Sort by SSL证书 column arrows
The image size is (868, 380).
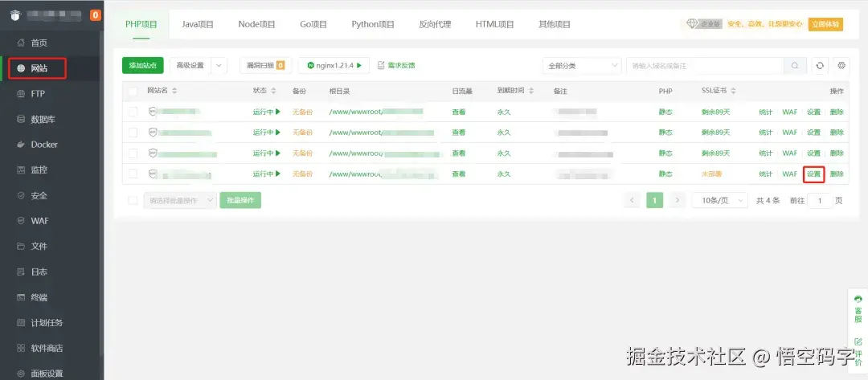[734, 91]
